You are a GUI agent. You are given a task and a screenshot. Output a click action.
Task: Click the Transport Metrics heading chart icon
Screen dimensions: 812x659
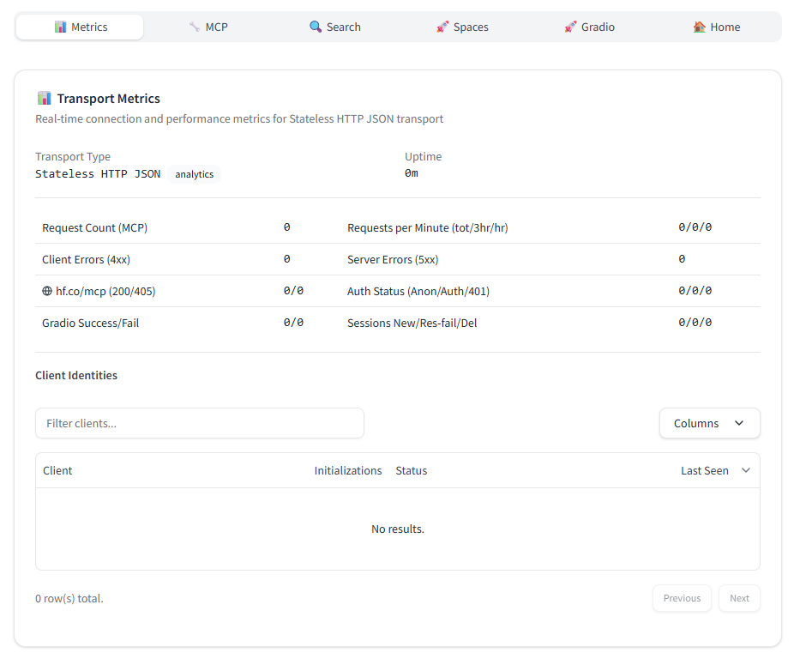(x=45, y=99)
